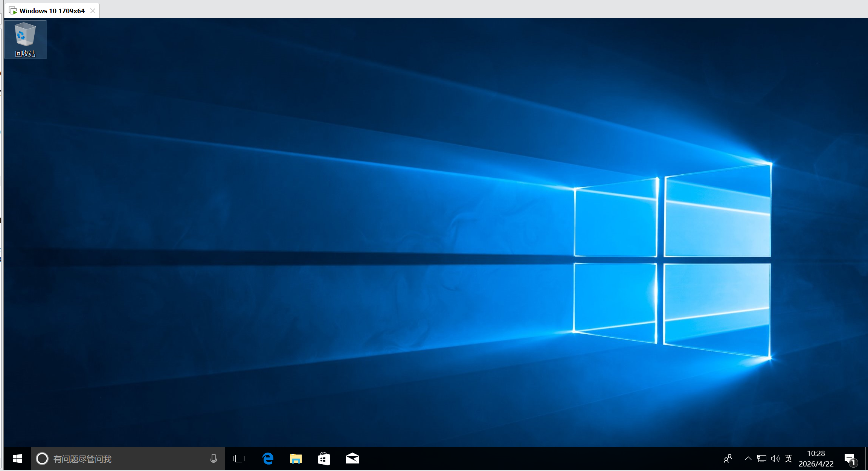
Task: Open the Windows Start menu
Action: pos(17,459)
